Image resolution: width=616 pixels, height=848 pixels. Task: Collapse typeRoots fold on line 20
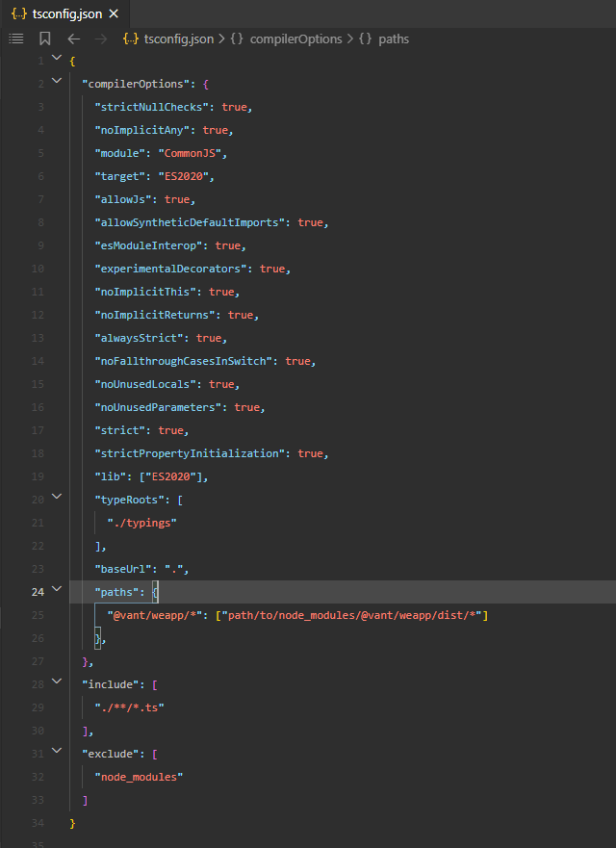point(56,497)
